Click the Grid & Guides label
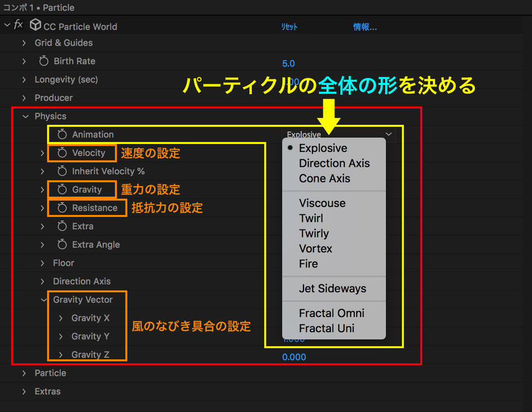 point(63,43)
